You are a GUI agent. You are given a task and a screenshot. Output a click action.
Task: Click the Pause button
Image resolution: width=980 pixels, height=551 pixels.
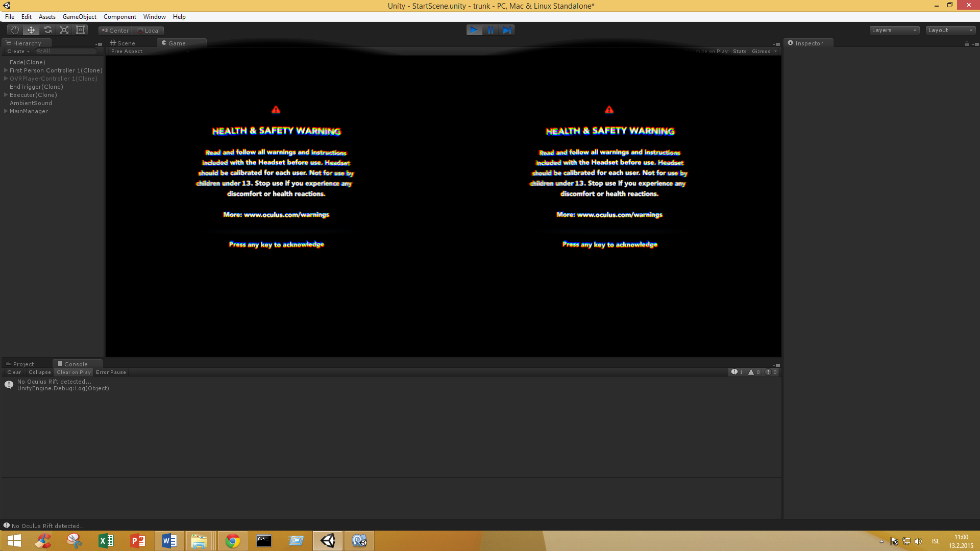pyautogui.click(x=491, y=30)
